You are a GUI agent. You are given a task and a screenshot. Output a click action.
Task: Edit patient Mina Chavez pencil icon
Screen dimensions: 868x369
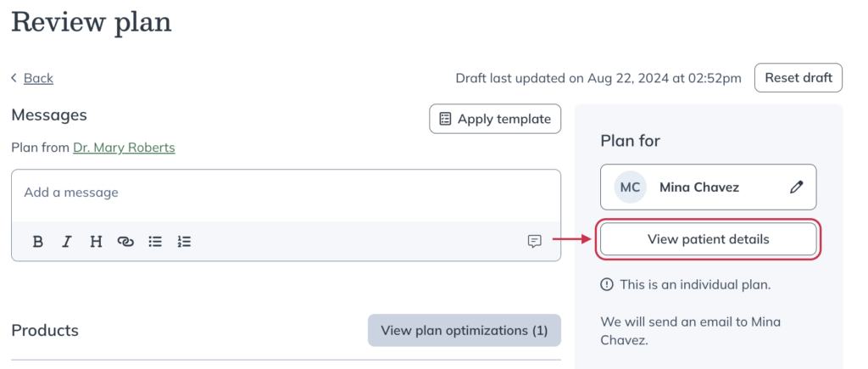(x=796, y=187)
